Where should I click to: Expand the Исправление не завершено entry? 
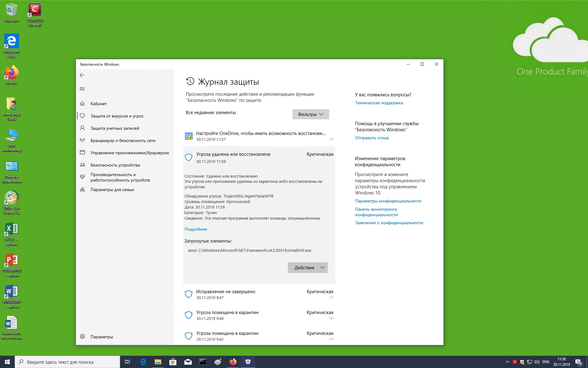tap(331, 297)
